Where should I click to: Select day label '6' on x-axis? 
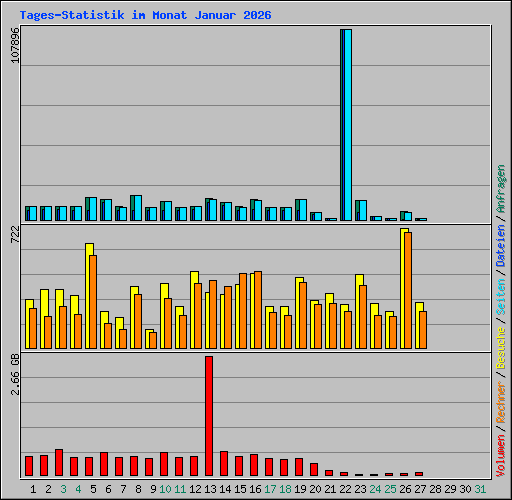click(x=108, y=489)
